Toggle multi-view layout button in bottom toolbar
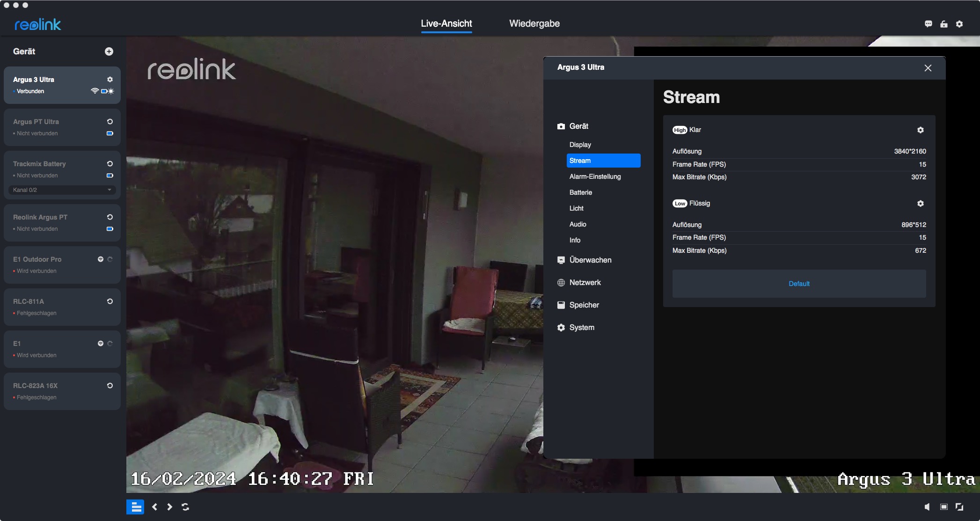The height and width of the screenshot is (521, 980). pos(136,507)
